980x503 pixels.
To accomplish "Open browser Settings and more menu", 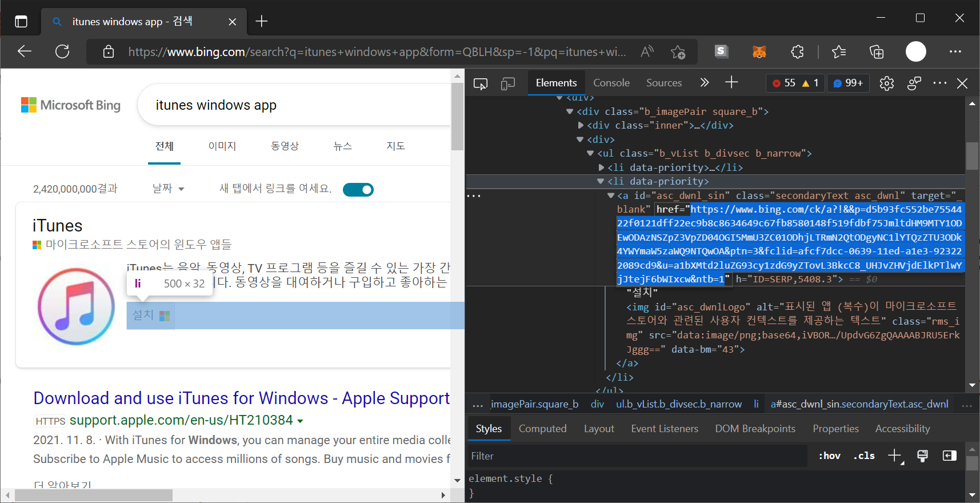I will [x=955, y=51].
